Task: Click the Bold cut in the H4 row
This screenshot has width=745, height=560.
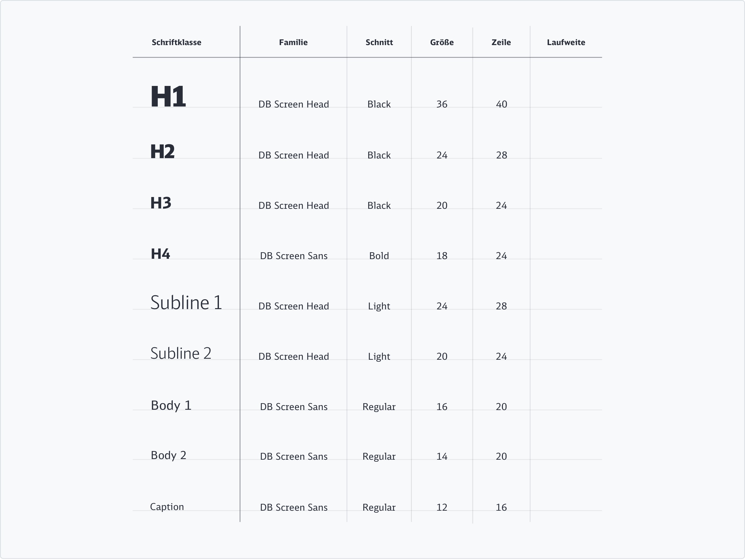Action: tap(379, 256)
